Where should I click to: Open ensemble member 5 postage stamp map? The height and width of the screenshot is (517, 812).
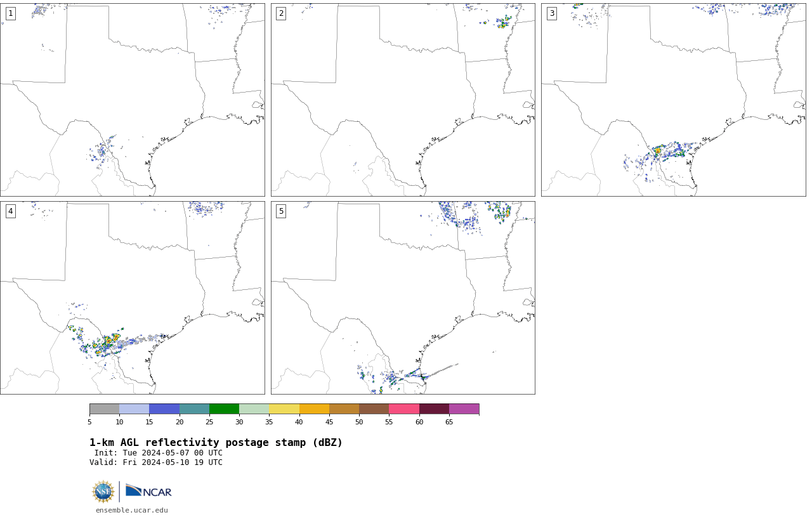click(x=403, y=298)
